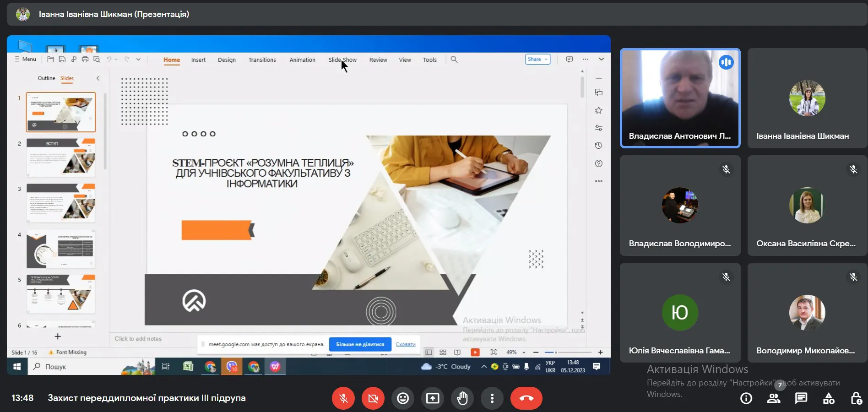Unmute microphone in Meet controls
868x412 pixels.
click(343, 398)
